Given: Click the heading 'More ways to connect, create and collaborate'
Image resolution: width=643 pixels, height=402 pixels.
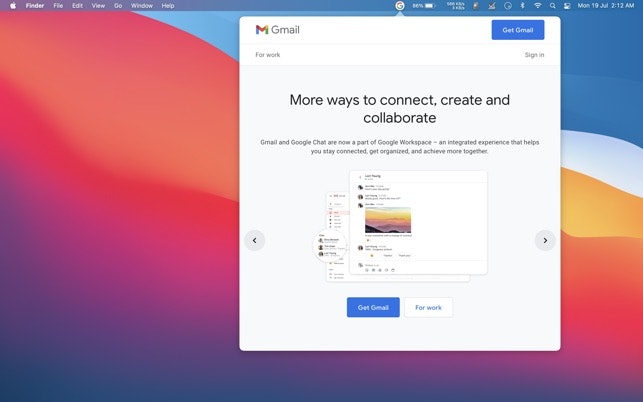Looking at the screenshot, I should pos(400,109).
